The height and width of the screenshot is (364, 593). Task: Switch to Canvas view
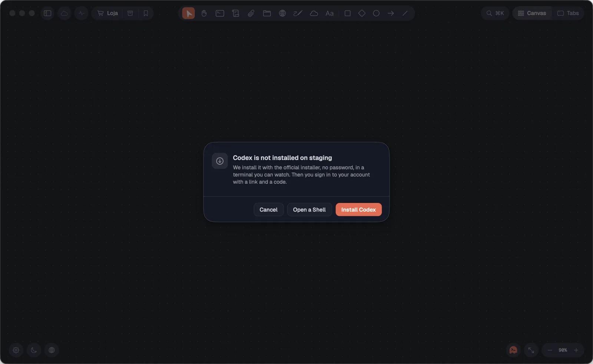(532, 13)
